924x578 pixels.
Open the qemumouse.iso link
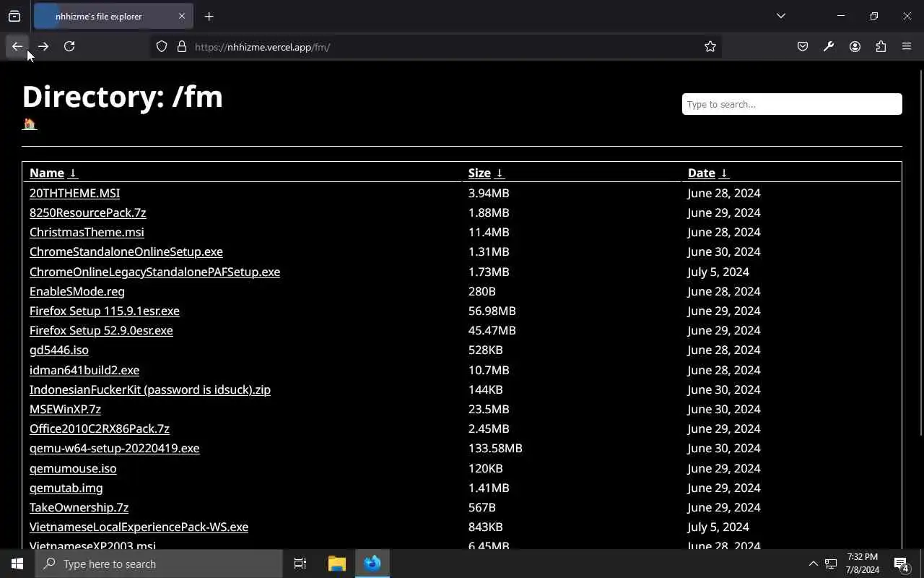tap(73, 468)
